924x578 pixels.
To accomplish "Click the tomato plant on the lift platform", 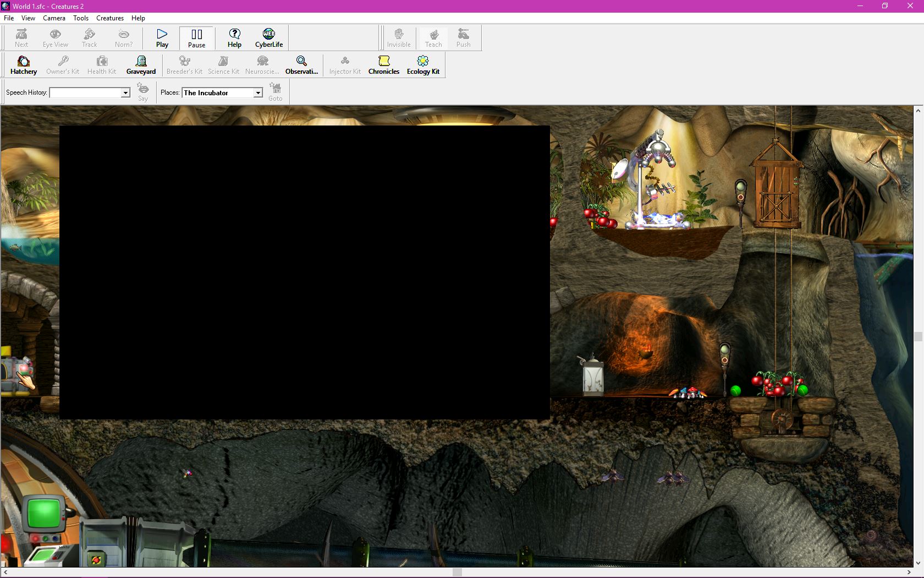I will tap(777, 384).
